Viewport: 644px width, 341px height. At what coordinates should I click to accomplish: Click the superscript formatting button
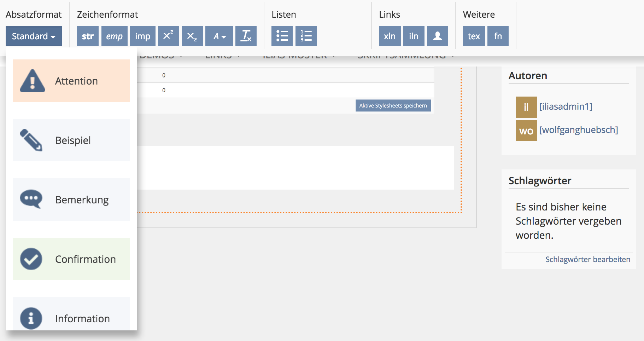point(168,36)
